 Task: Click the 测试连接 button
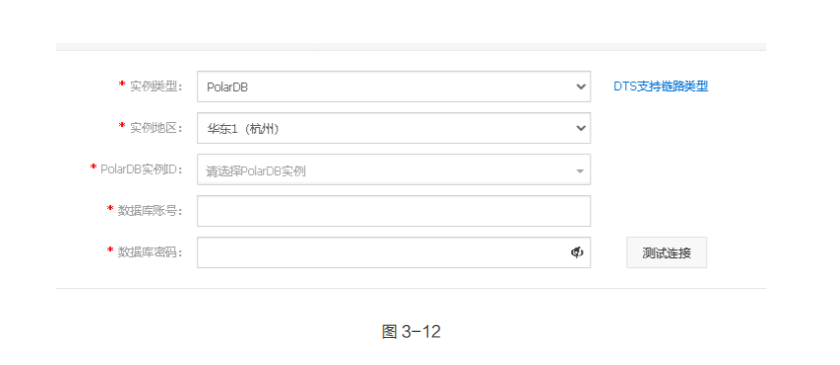point(666,253)
